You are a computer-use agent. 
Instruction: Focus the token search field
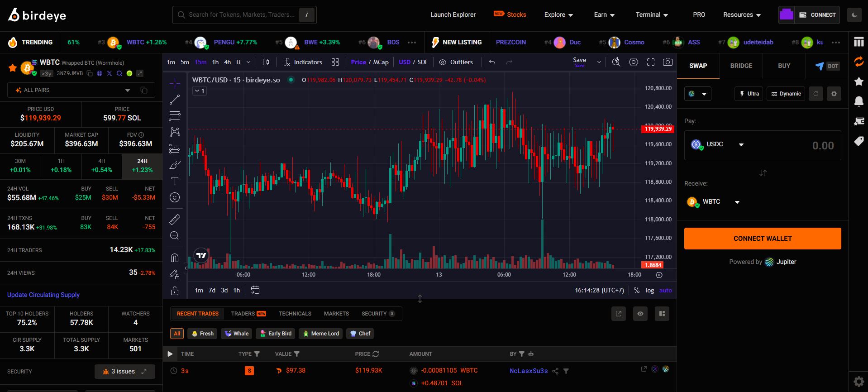coord(244,15)
